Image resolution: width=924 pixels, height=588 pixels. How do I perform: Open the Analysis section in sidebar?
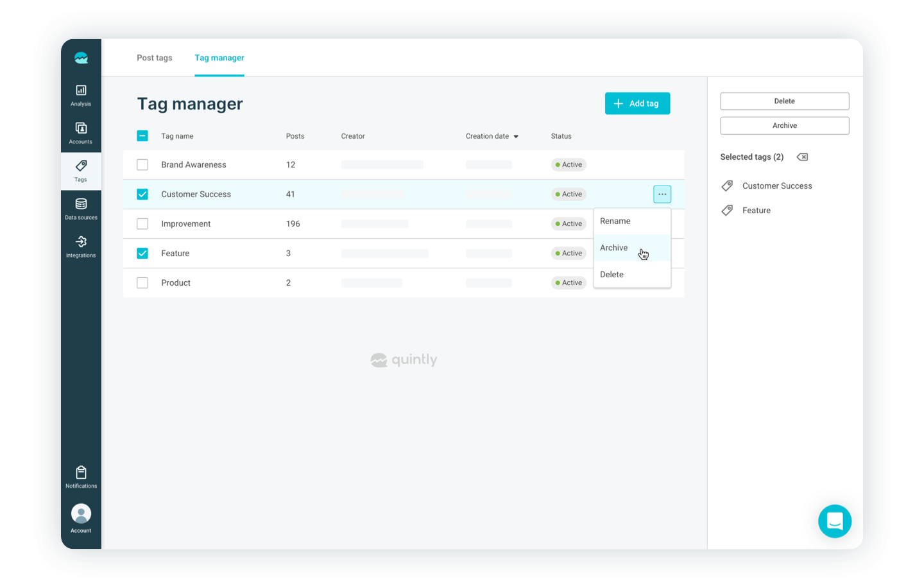coord(81,95)
